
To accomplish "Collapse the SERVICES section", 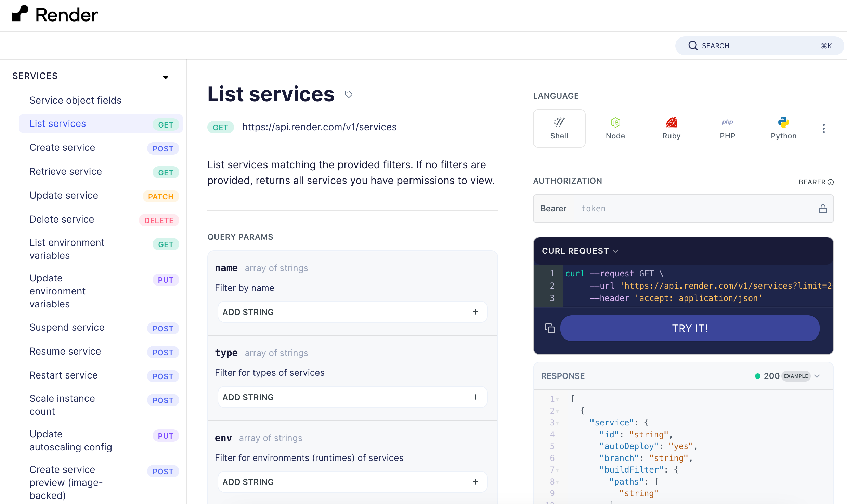I will (x=166, y=77).
